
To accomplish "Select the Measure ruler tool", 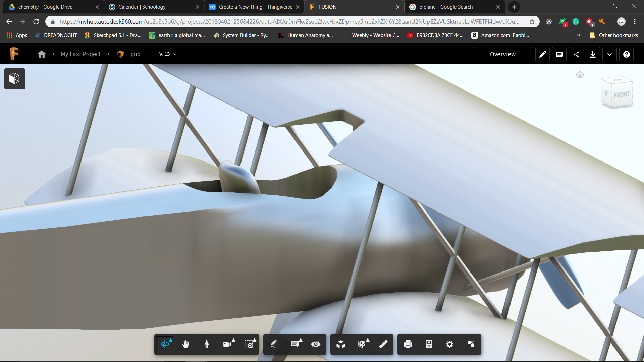I will (383, 344).
